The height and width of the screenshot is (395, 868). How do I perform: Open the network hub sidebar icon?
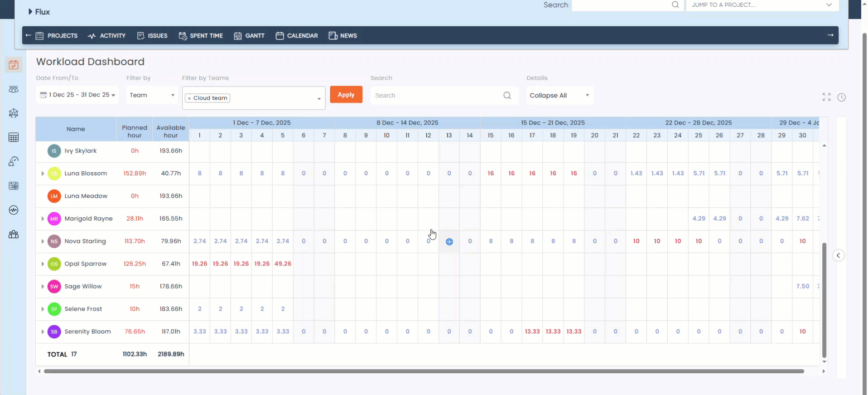[14, 113]
